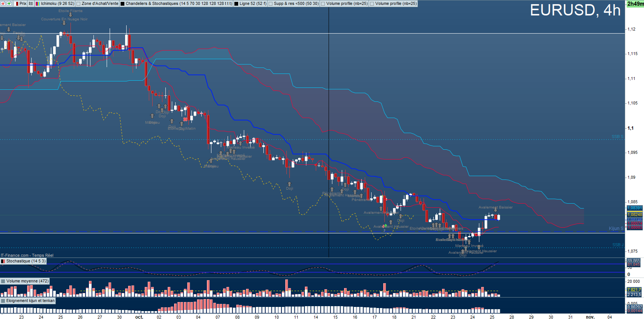The width and height of the screenshot is (644, 319).
Task: Click the 7 821,7 volume value label
Action: click(634, 290)
